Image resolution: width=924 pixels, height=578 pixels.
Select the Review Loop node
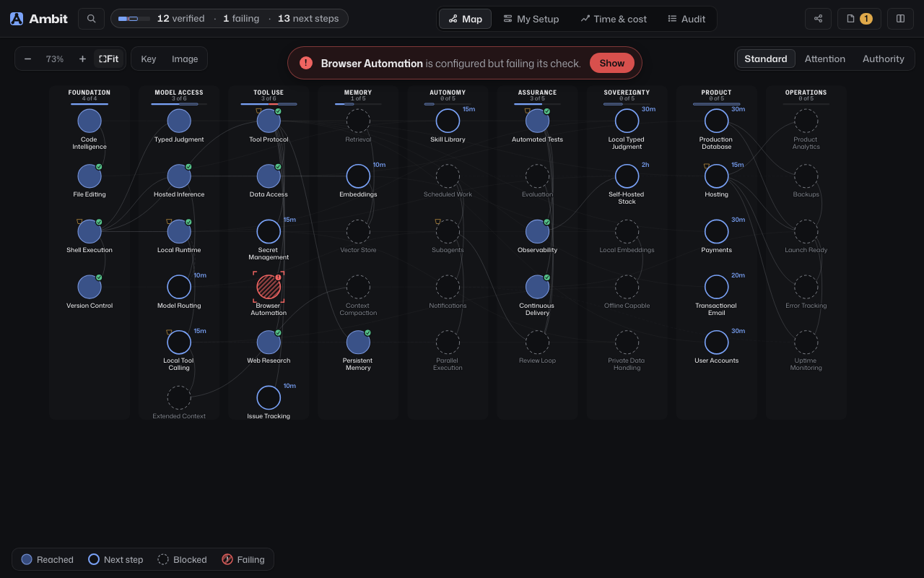[537, 342]
